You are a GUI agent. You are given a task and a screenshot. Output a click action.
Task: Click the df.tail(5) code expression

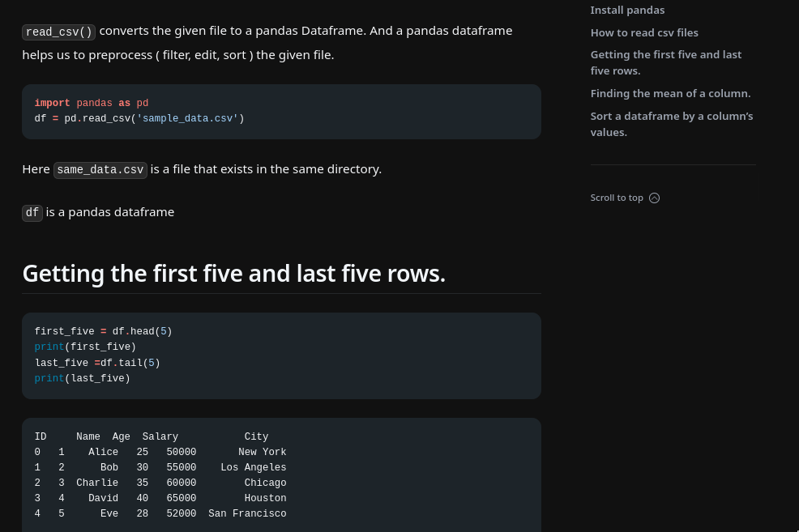click(x=130, y=363)
